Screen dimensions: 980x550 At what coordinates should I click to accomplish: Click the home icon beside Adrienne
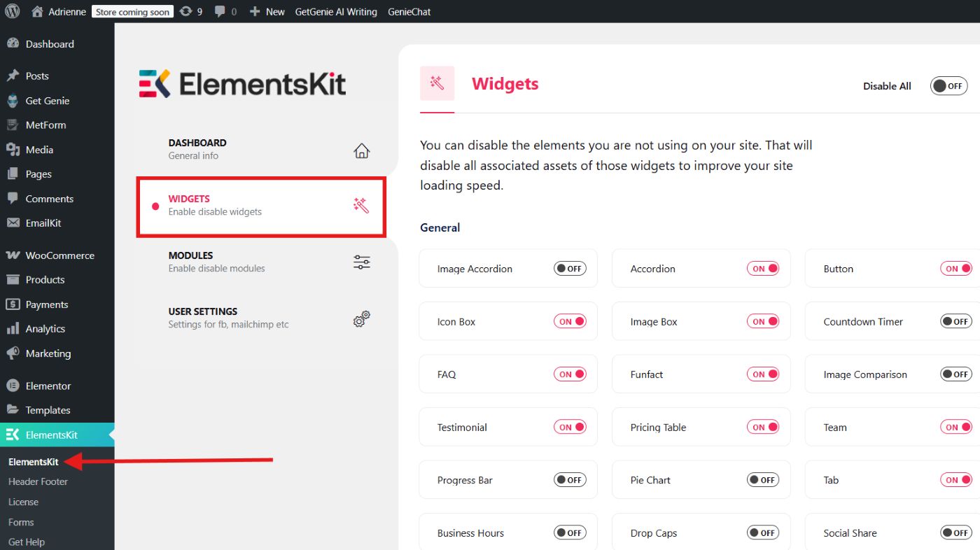(38, 11)
